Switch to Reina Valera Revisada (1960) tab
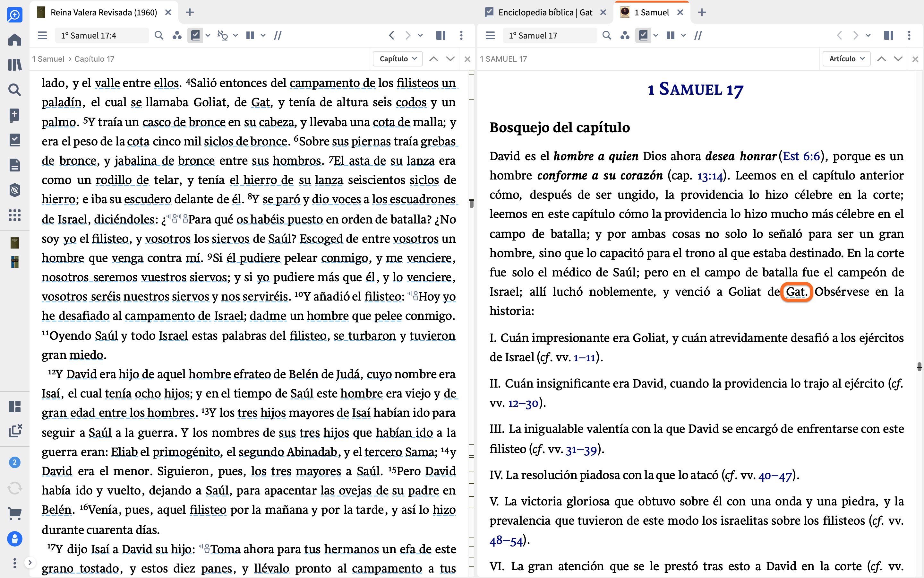 [104, 12]
